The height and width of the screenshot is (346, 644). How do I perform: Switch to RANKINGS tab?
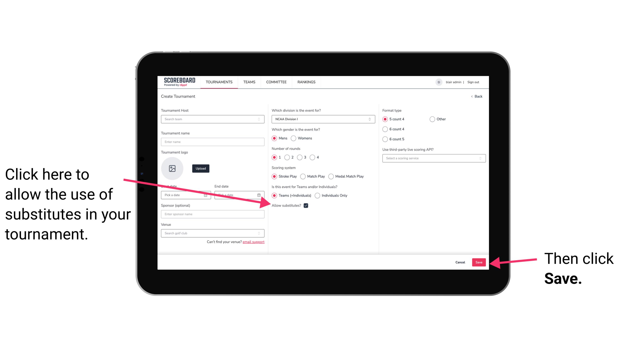307,82
